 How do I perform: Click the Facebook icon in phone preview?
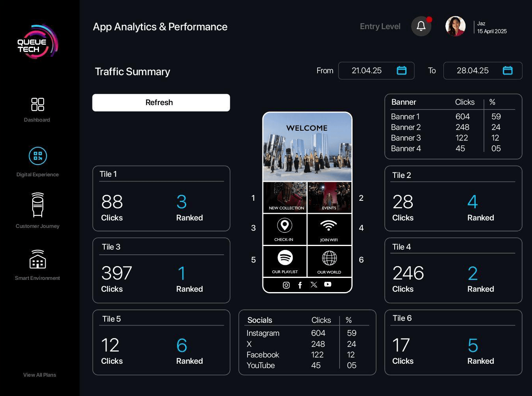coord(300,285)
